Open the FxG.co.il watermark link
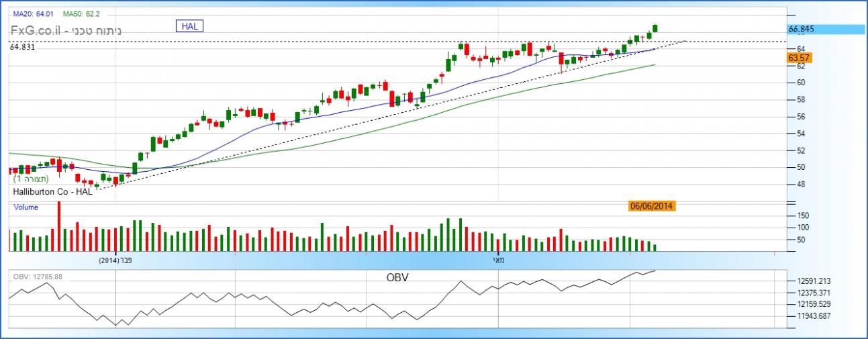The width and height of the screenshot is (868, 339). tap(36, 31)
